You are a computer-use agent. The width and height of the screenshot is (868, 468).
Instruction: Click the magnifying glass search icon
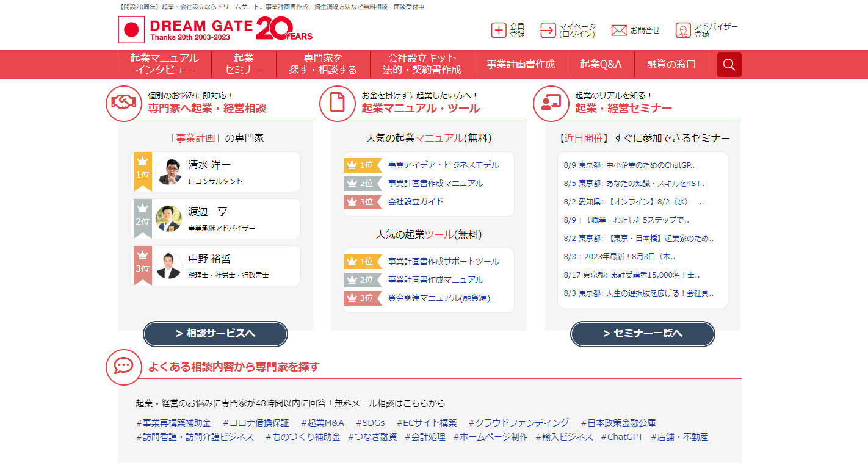coord(729,65)
